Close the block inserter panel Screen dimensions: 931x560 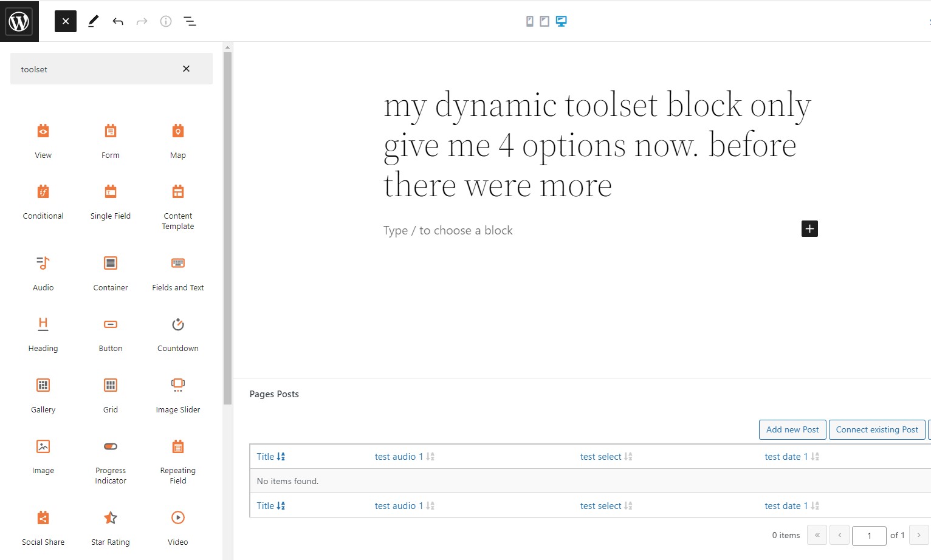66,21
